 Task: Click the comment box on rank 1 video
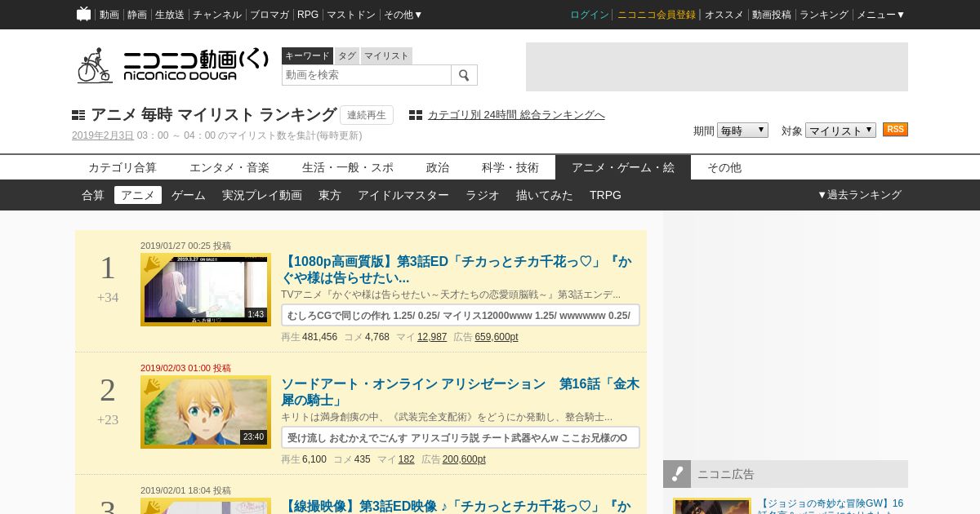pos(461,315)
